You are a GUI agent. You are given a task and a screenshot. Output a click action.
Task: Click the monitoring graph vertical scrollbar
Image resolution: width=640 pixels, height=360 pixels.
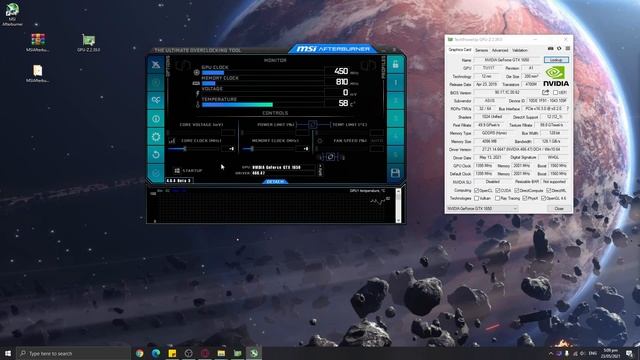coord(398,205)
